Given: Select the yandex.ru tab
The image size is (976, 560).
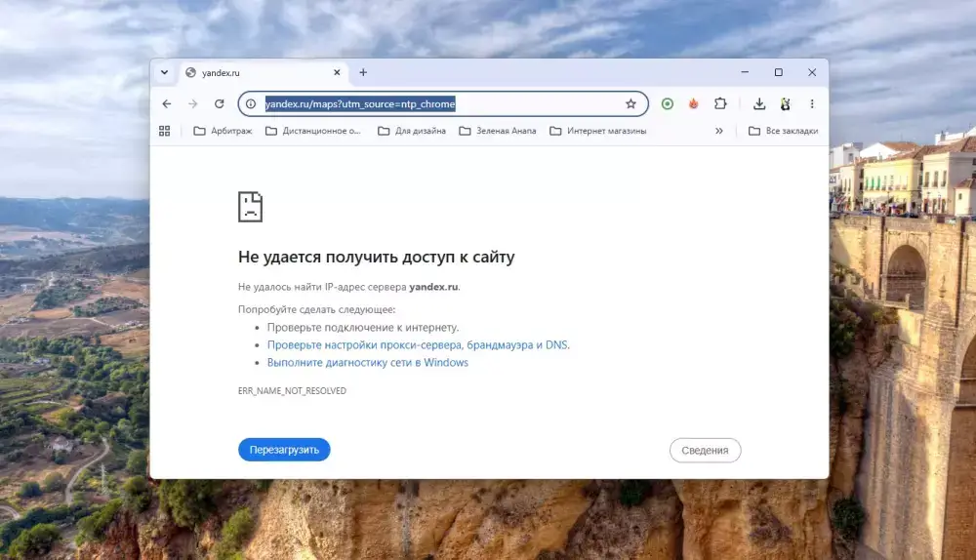Looking at the screenshot, I should (x=264, y=73).
